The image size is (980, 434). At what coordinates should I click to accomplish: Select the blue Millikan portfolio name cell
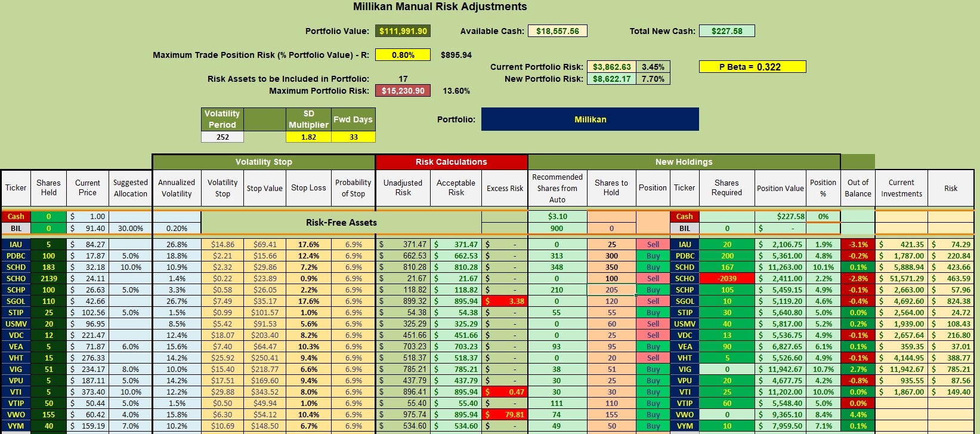[x=590, y=119]
